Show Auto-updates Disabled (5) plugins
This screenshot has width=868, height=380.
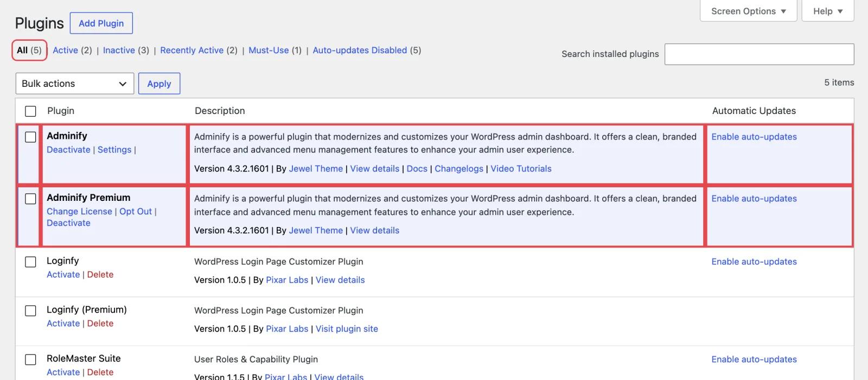367,50
